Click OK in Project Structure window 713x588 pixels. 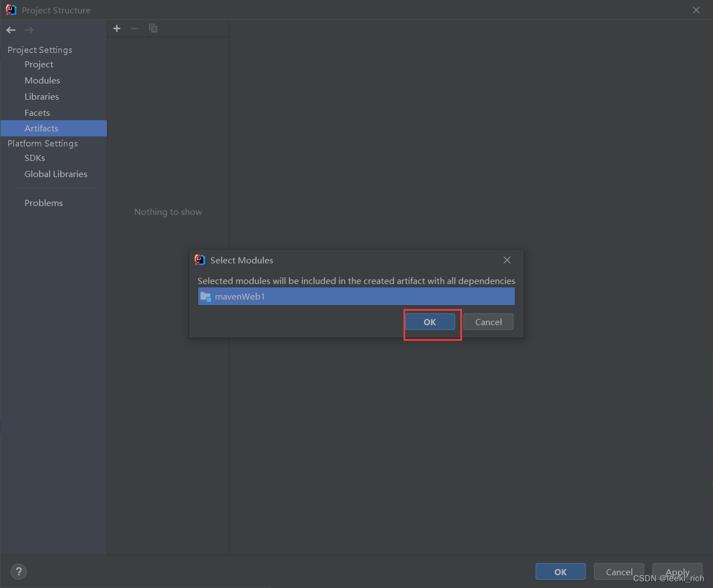(x=560, y=572)
